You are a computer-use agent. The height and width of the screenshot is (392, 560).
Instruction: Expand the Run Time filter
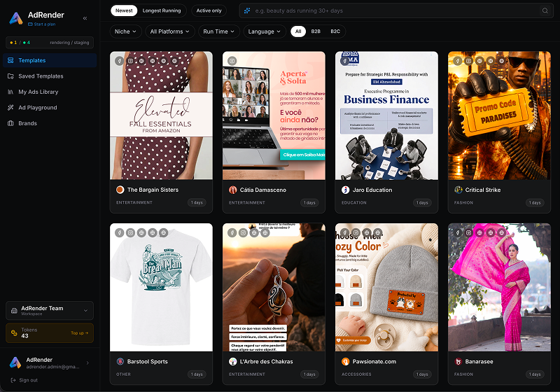click(x=219, y=31)
